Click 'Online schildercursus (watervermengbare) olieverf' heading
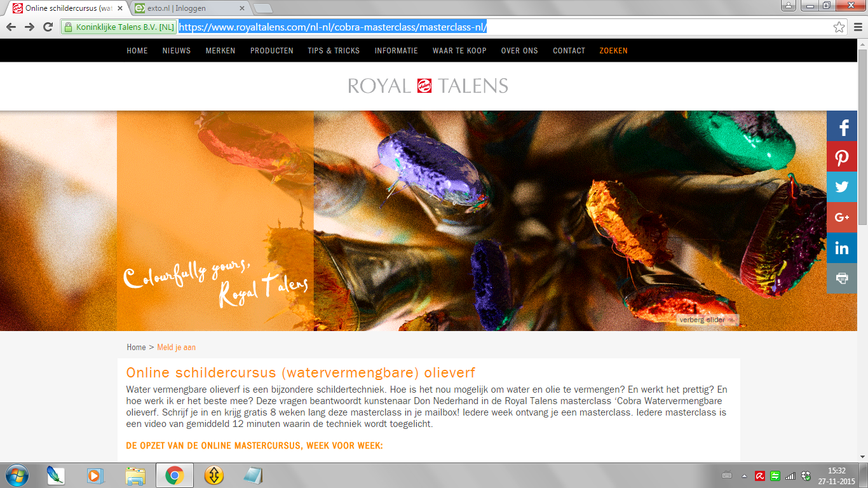Image resolution: width=868 pixels, height=488 pixels. [301, 372]
